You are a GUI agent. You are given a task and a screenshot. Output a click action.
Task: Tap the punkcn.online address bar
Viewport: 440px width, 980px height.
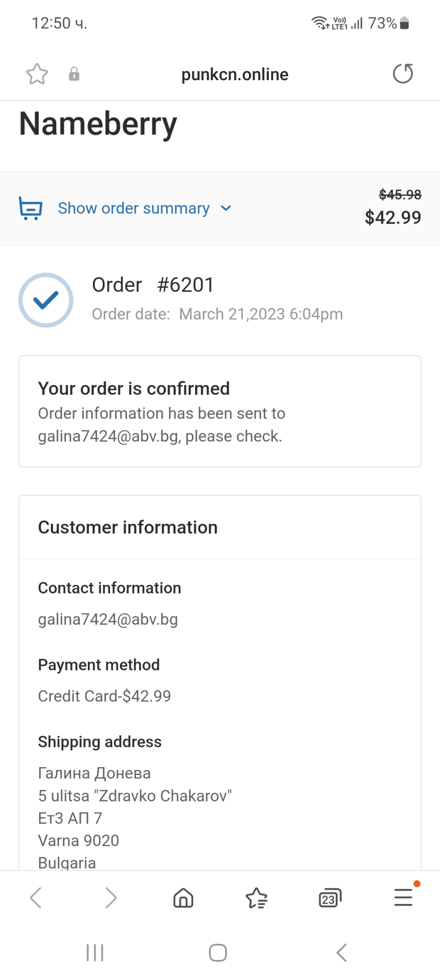[x=235, y=74]
